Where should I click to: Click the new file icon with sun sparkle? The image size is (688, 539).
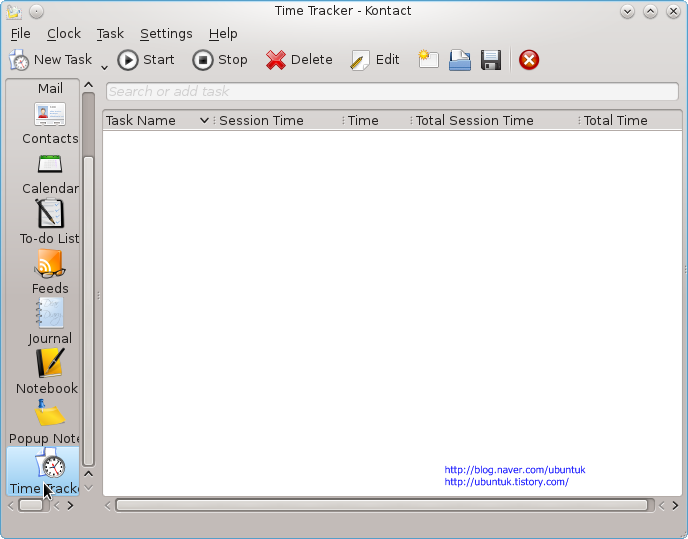coord(428,60)
